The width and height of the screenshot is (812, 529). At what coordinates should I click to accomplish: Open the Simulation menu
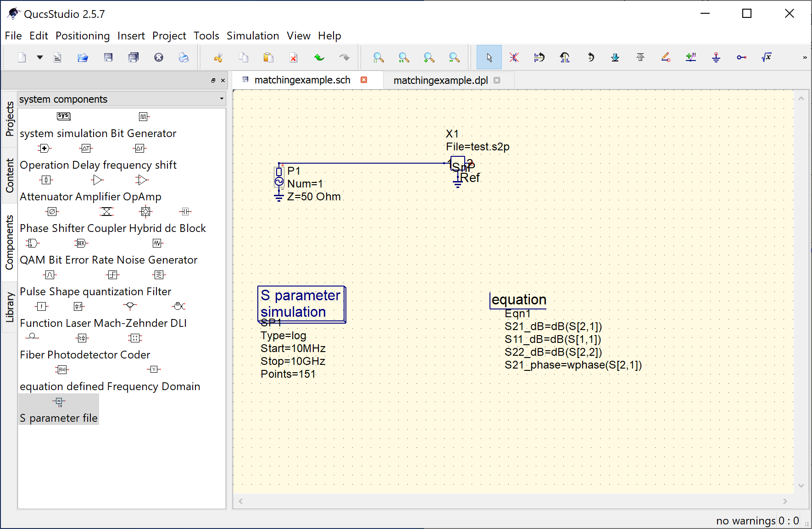[x=253, y=36]
